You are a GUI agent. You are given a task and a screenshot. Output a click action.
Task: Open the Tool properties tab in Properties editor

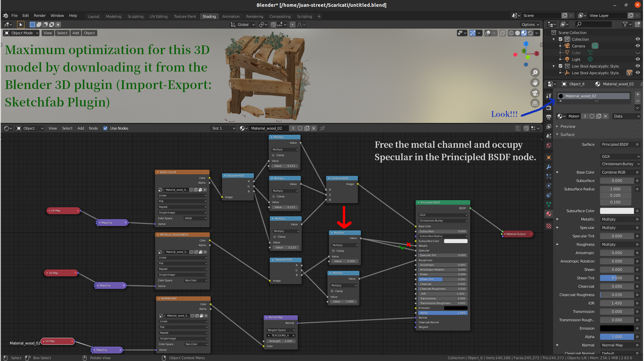[548, 96]
